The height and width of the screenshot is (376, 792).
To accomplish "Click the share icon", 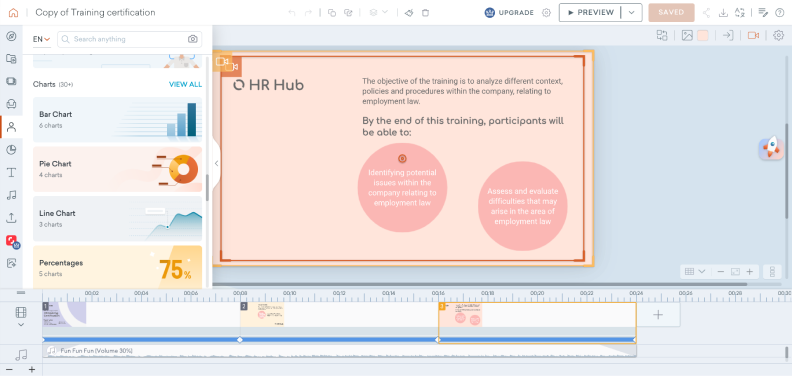I will (707, 13).
